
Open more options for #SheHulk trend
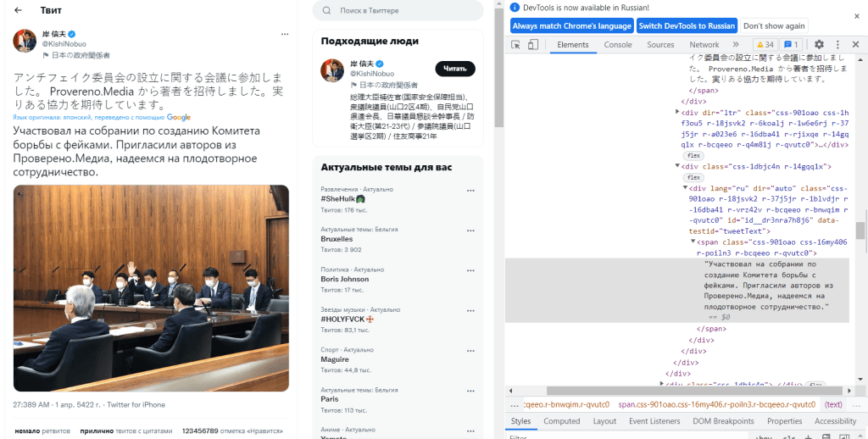tap(470, 191)
